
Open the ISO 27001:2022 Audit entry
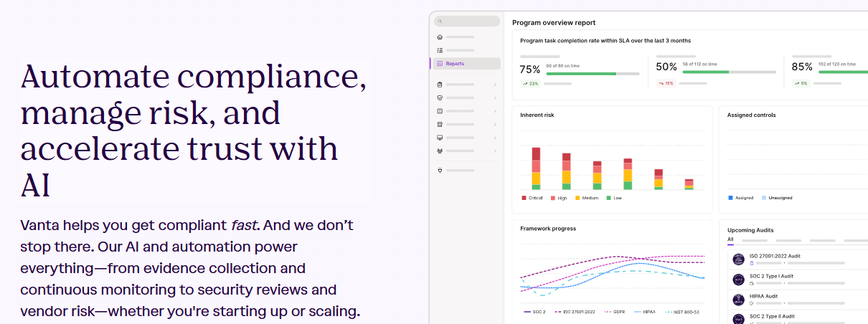pos(773,256)
